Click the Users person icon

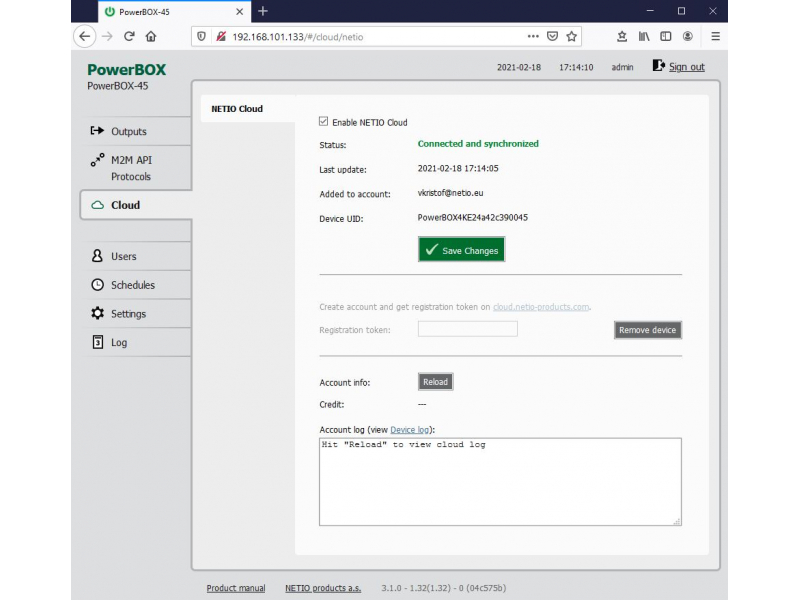(97, 256)
